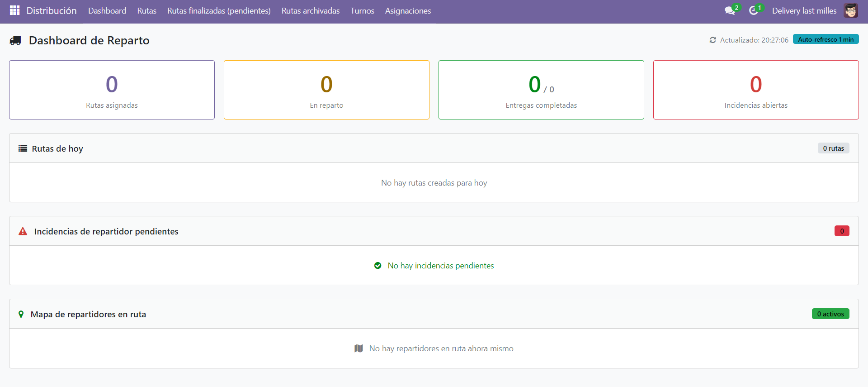Click the list icon beside Rutas de hoy
This screenshot has height=387, width=868.
pyautogui.click(x=23, y=148)
